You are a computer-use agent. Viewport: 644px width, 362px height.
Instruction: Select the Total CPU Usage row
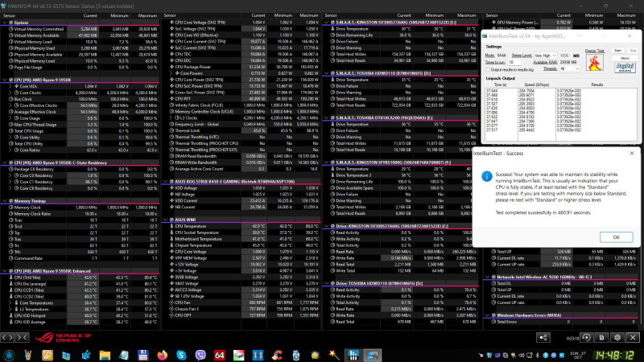[x=80, y=131]
